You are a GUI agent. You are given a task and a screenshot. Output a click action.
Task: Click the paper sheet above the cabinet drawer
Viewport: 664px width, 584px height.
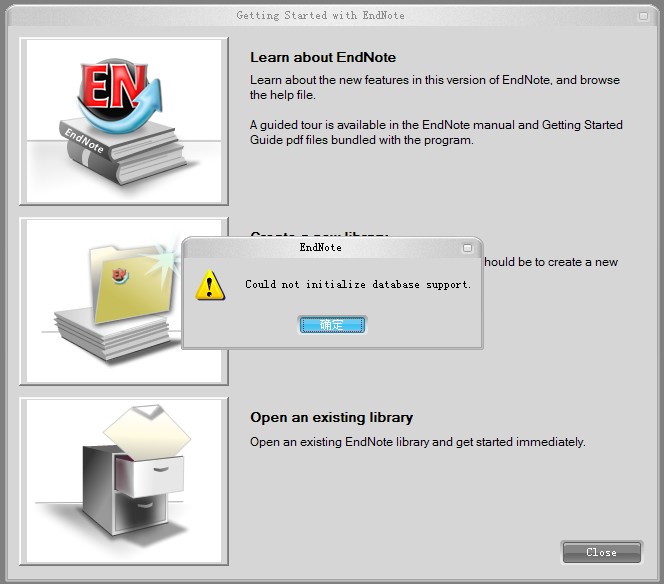coord(147,431)
